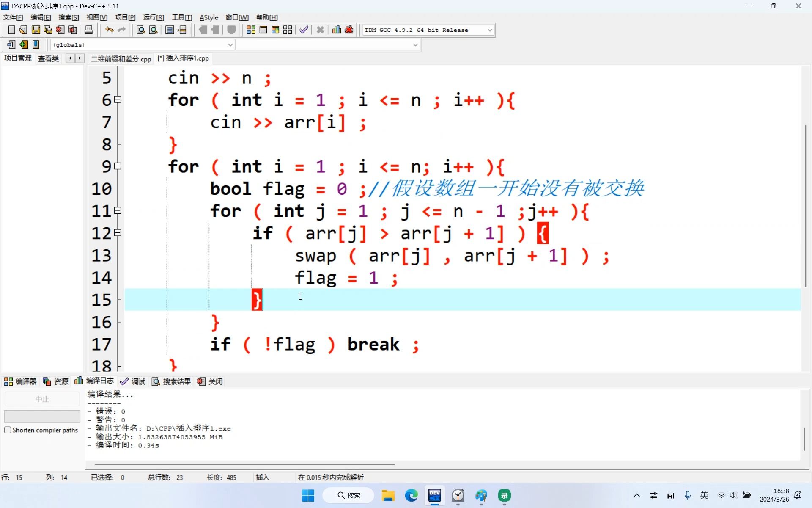Open the 工具[T] menu
Screen dimensions: 812x508
[182, 17]
